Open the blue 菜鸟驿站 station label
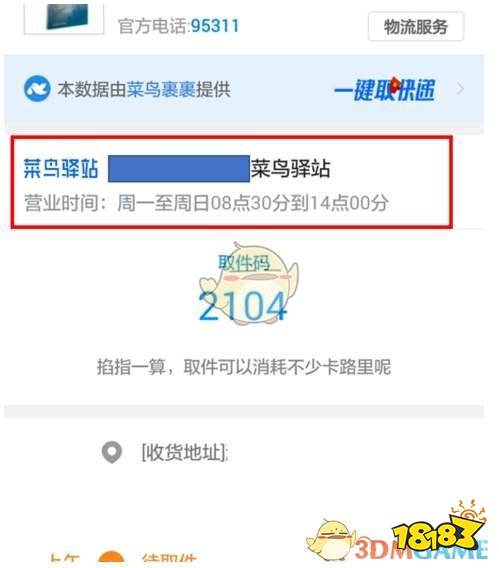This screenshot has width=499, height=568. click(61, 169)
